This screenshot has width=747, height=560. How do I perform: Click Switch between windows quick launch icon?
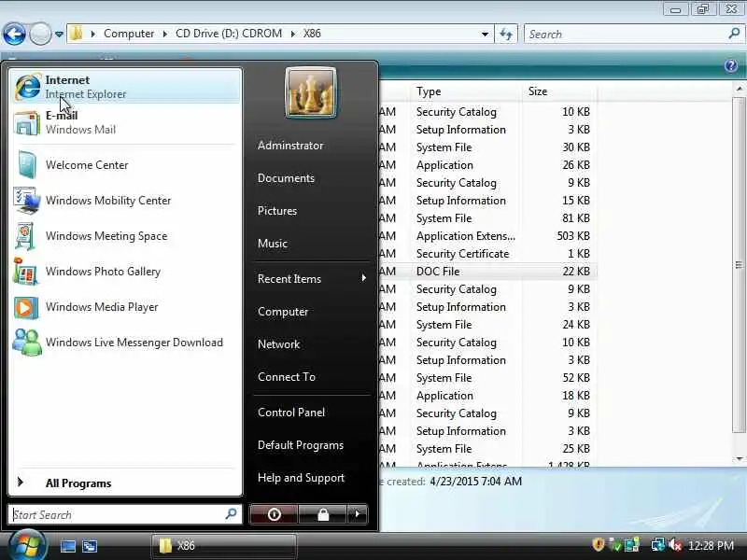click(x=90, y=546)
